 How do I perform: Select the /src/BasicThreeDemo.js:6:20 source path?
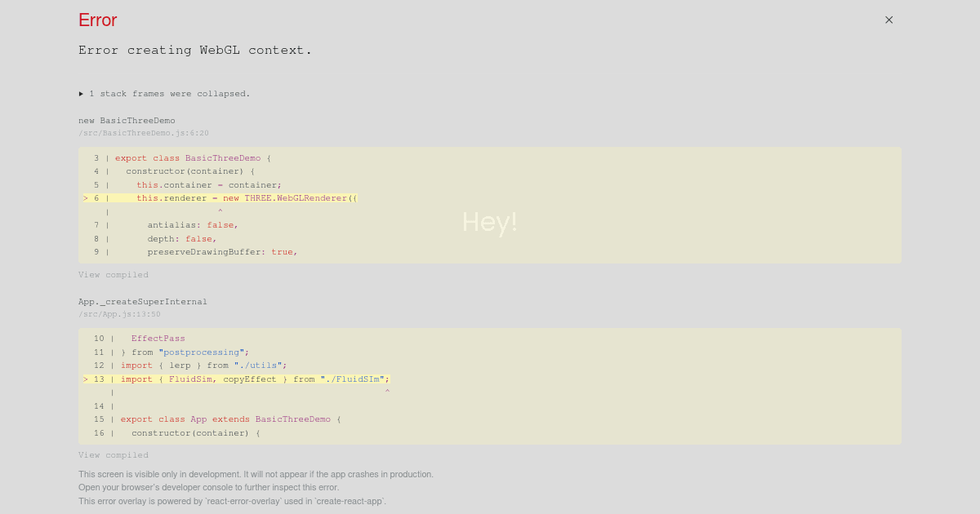click(144, 133)
